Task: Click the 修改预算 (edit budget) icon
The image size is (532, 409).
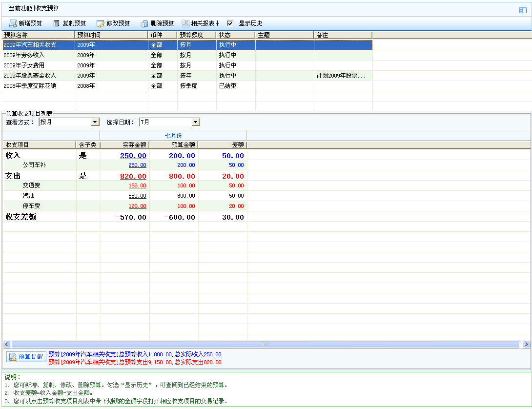Action: coord(101,23)
